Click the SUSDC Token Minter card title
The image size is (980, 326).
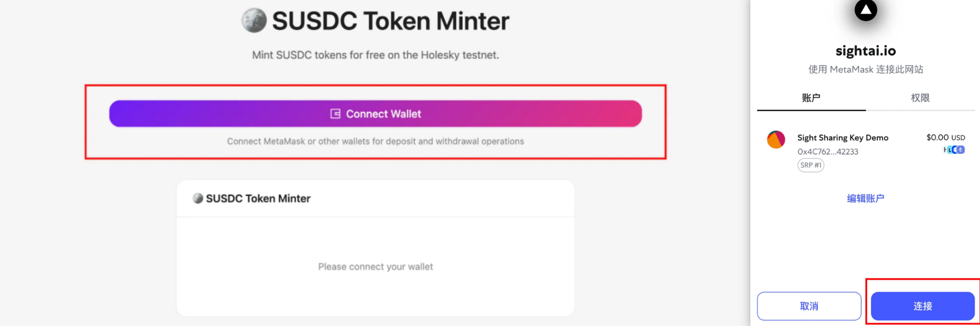(x=258, y=198)
